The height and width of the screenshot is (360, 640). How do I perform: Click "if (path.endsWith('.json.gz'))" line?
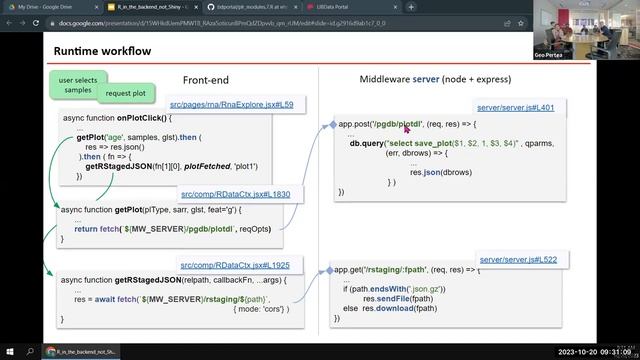[x=394, y=289]
